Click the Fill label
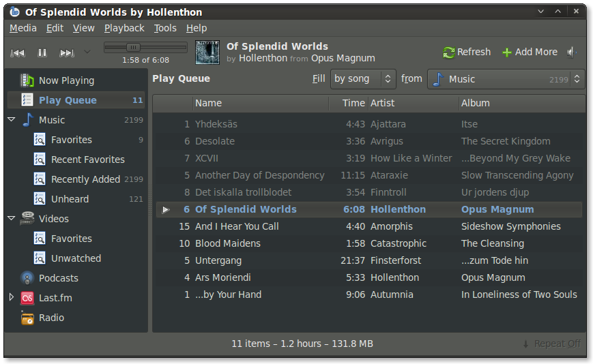This screenshot has width=593, height=364. (319, 78)
